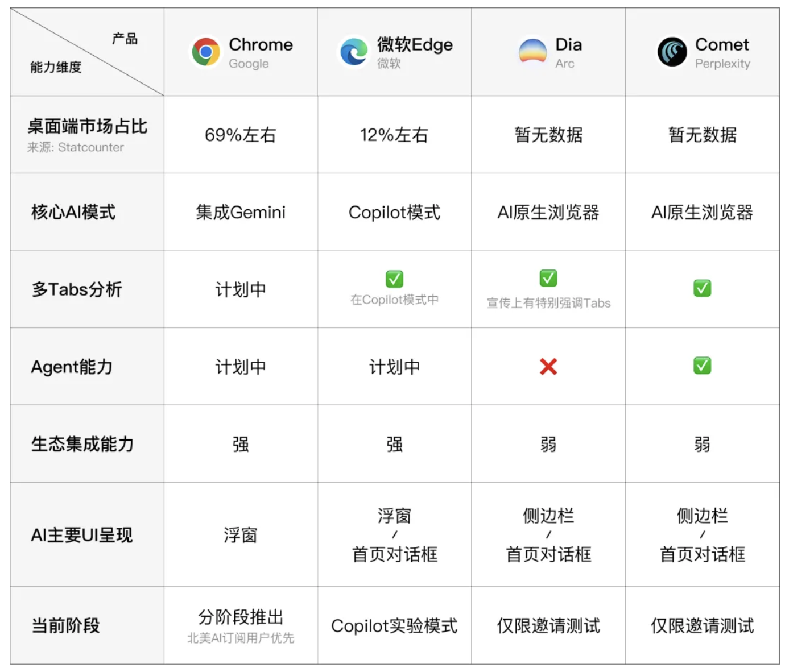
Task: Click the 微软 subtitle under Edge
Action: (x=389, y=64)
